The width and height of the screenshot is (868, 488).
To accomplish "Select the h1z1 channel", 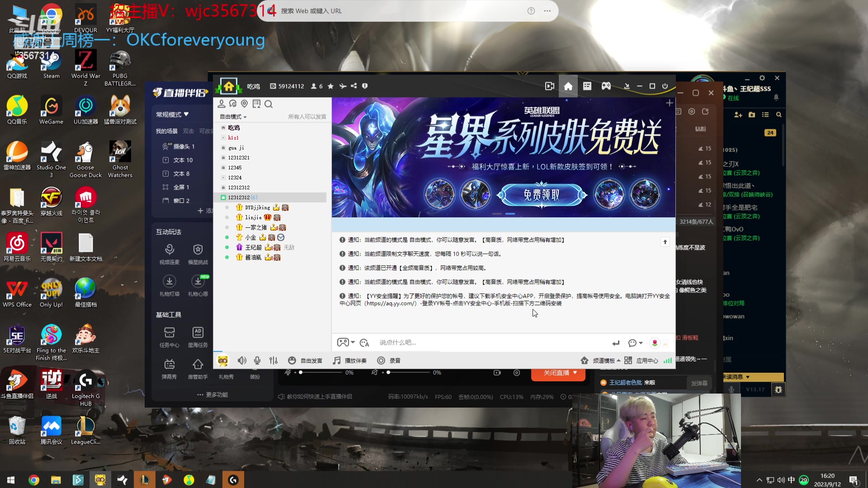I will 233,138.
